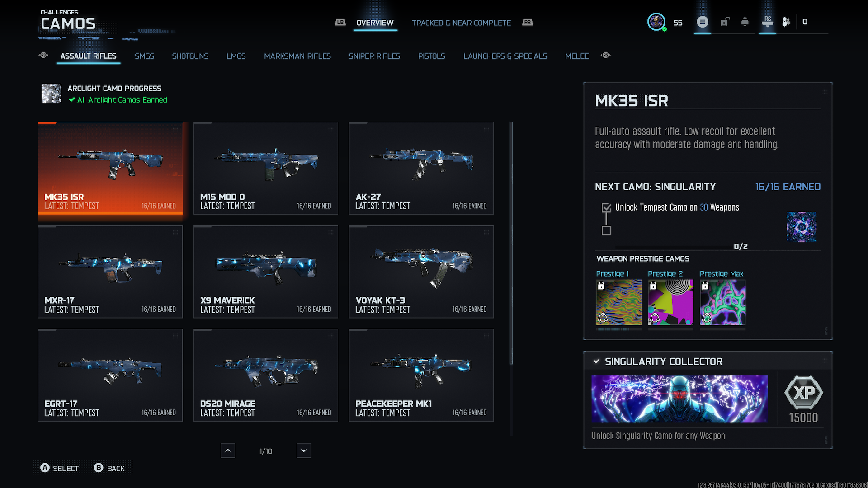Select the X9 Maverick weapon card

[x=266, y=272]
